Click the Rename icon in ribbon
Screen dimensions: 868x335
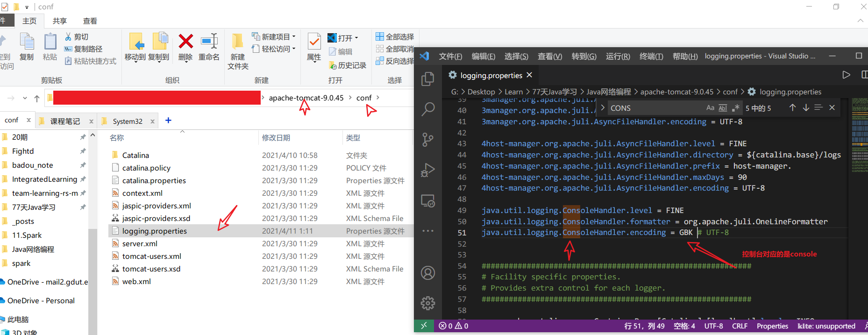click(x=209, y=48)
